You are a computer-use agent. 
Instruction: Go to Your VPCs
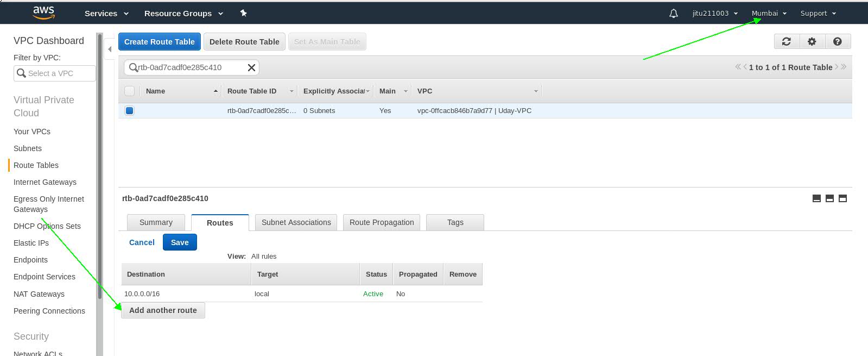(x=32, y=132)
